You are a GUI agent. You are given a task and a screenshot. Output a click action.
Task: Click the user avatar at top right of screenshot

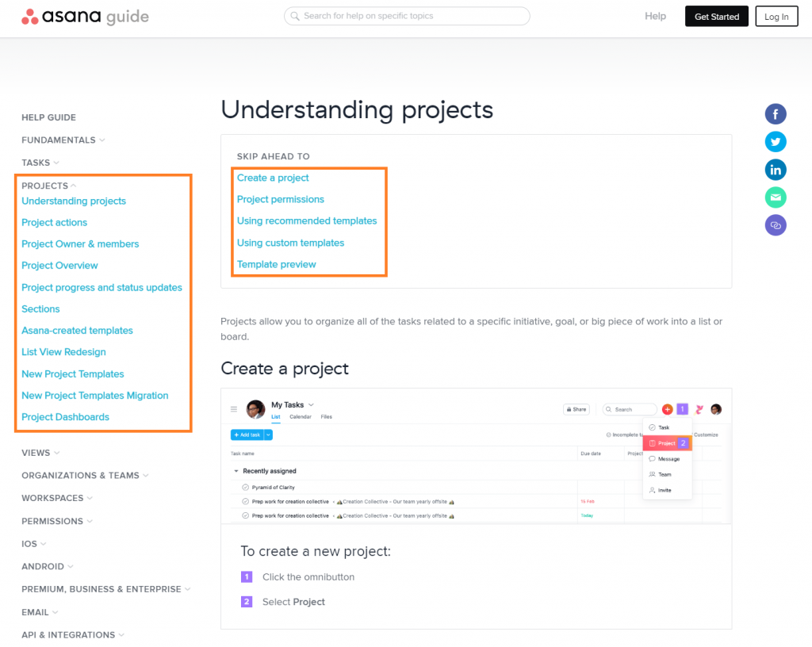(x=716, y=409)
